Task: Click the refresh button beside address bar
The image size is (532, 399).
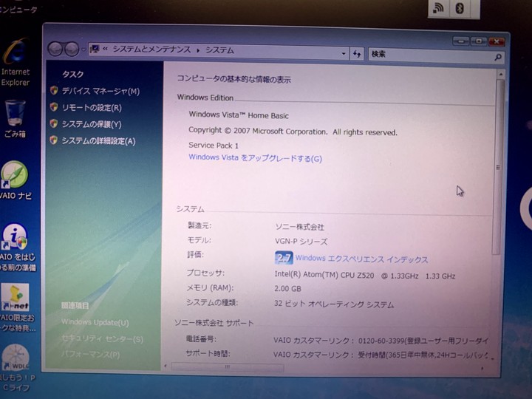Action: click(357, 54)
